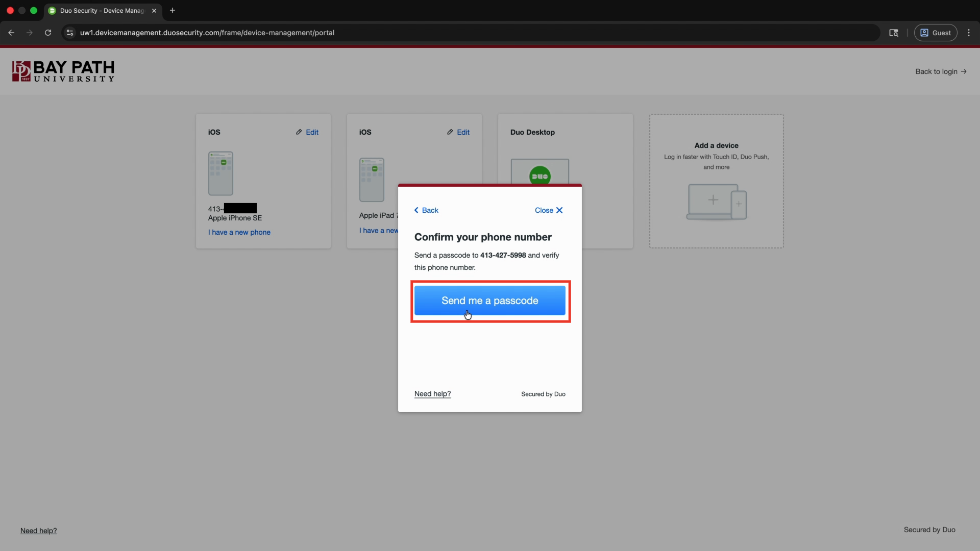This screenshot has height=551, width=980.
Task: Reload the page
Action: pos(48,33)
